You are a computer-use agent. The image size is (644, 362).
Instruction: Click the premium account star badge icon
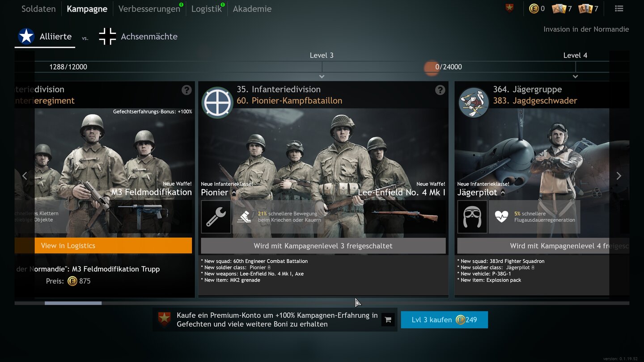509,8
